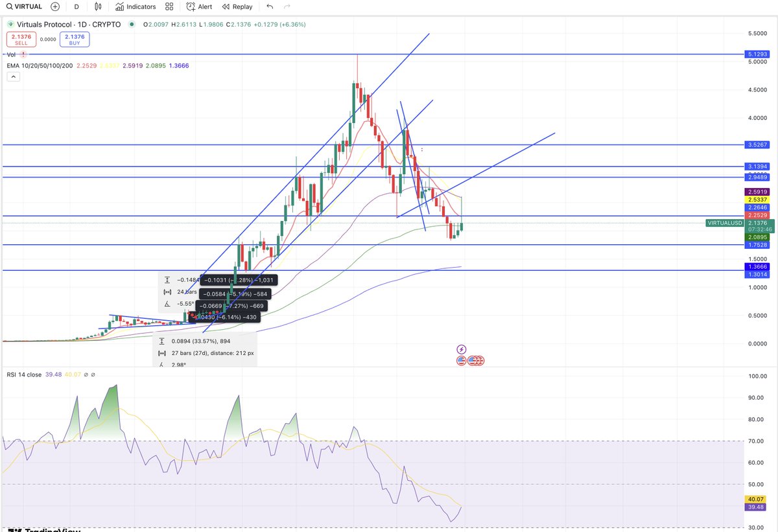This screenshot has width=778, height=532.
Task: Click the purple lightning event marker
Action: (x=462, y=349)
